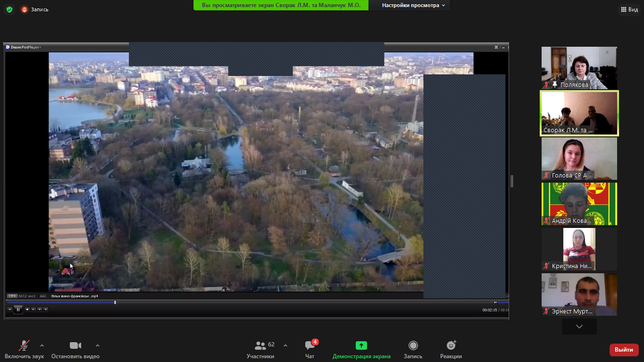Stop the camera video
Screen dimensions: 644x362
75,345
